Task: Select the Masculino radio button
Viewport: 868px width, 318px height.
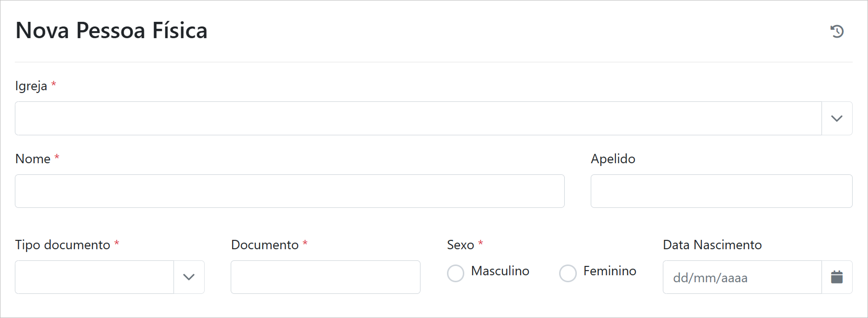Action: [455, 273]
